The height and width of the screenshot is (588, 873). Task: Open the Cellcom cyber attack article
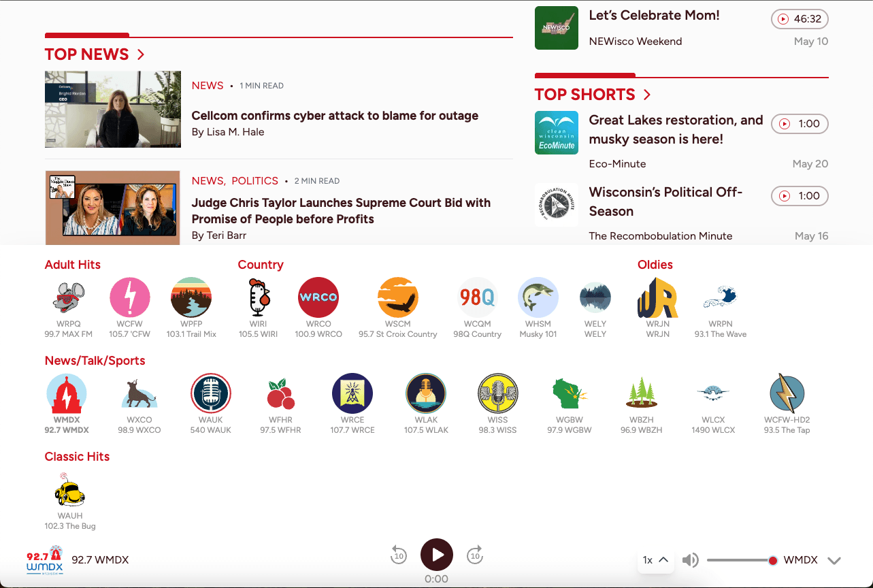(335, 116)
